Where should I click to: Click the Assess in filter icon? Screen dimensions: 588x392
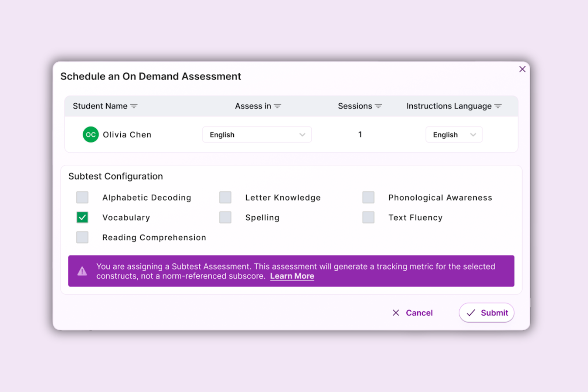coord(277,106)
